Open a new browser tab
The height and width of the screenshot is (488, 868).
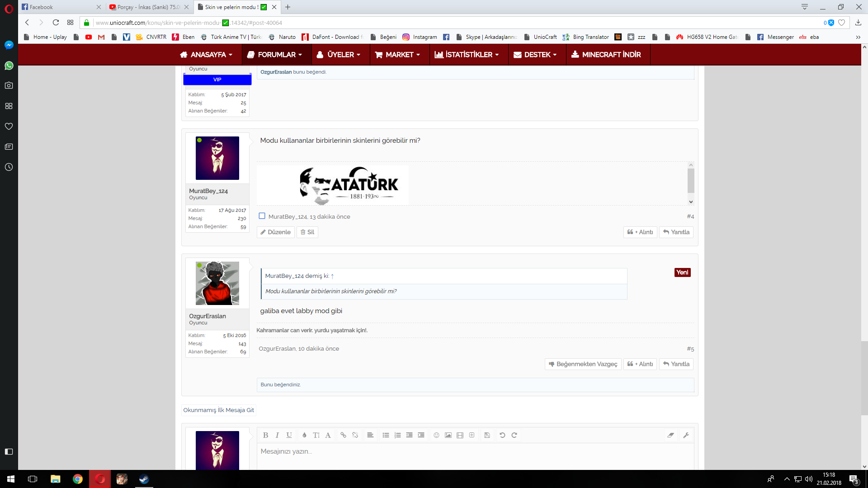pyautogui.click(x=288, y=7)
